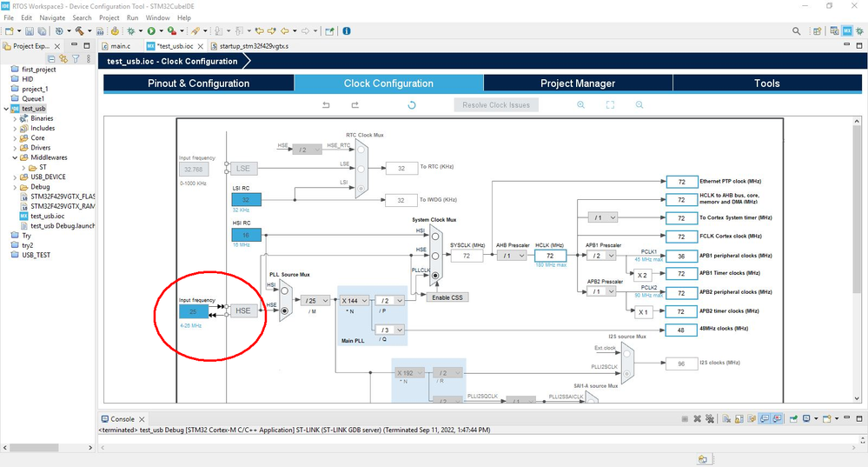This screenshot has width=868, height=467.
Task: Select HSI in PLL Source Mux
Action: pos(284,290)
